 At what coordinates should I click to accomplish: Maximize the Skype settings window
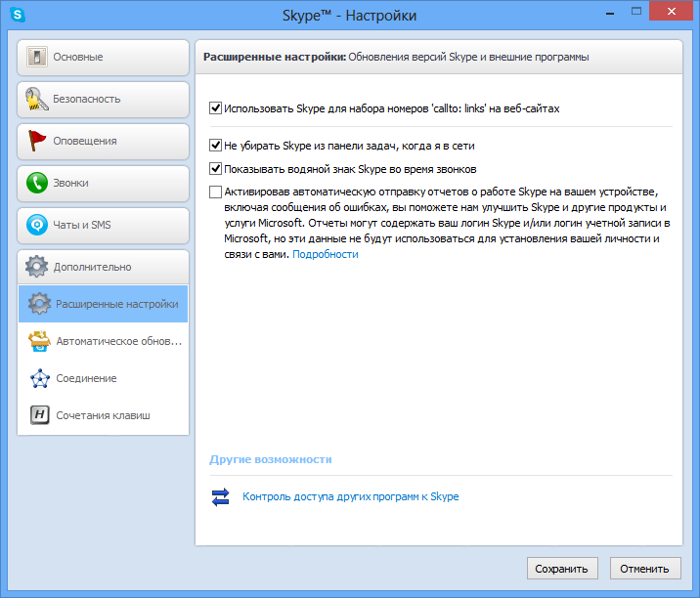click(636, 11)
